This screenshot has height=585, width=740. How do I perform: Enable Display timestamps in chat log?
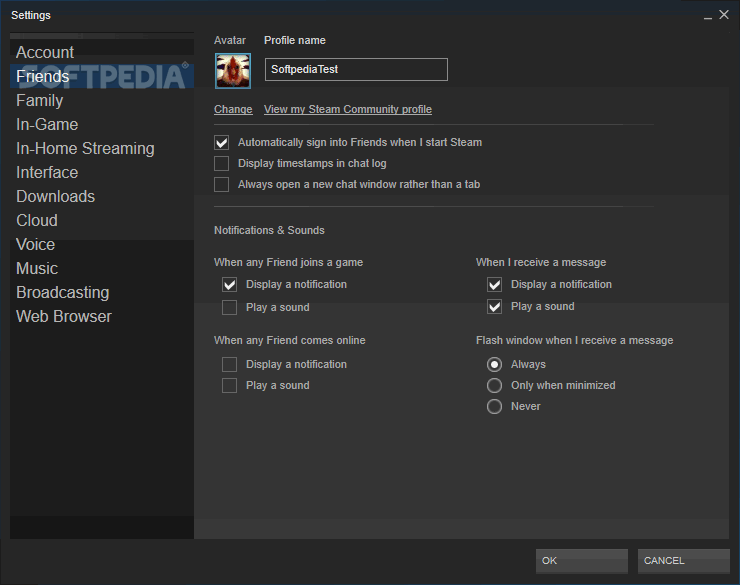click(x=221, y=163)
